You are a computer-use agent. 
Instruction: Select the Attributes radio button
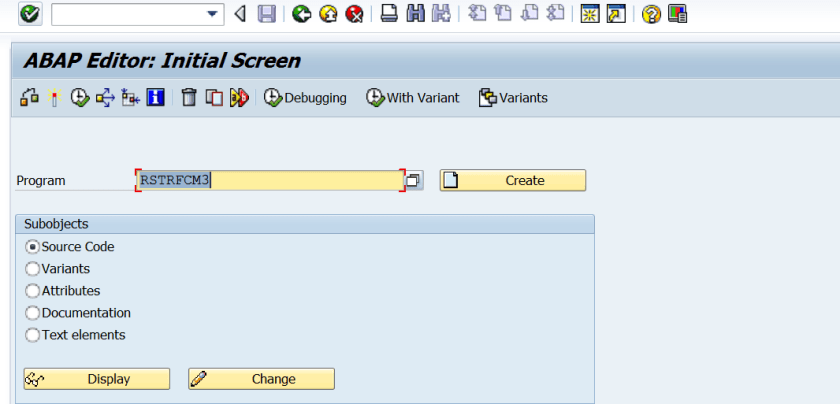(x=33, y=291)
